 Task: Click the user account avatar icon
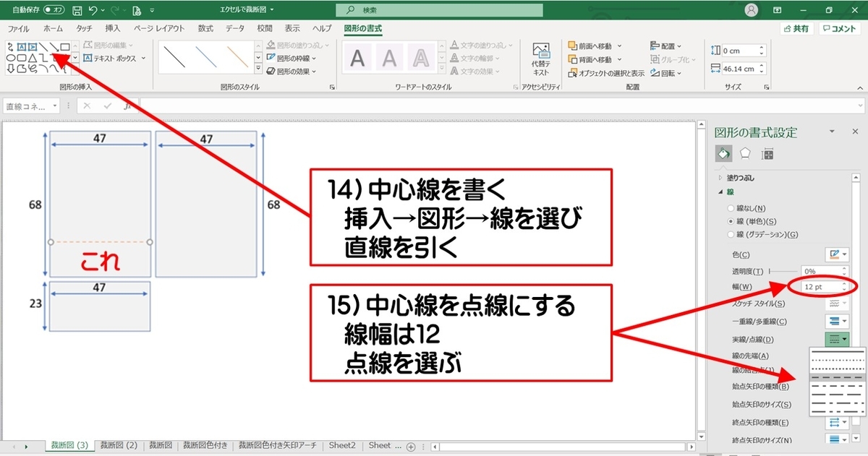tap(752, 10)
